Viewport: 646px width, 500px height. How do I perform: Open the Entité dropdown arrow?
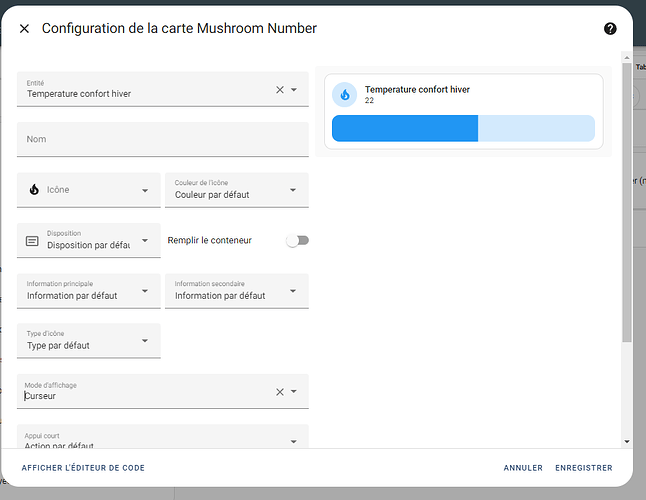[x=294, y=89]
